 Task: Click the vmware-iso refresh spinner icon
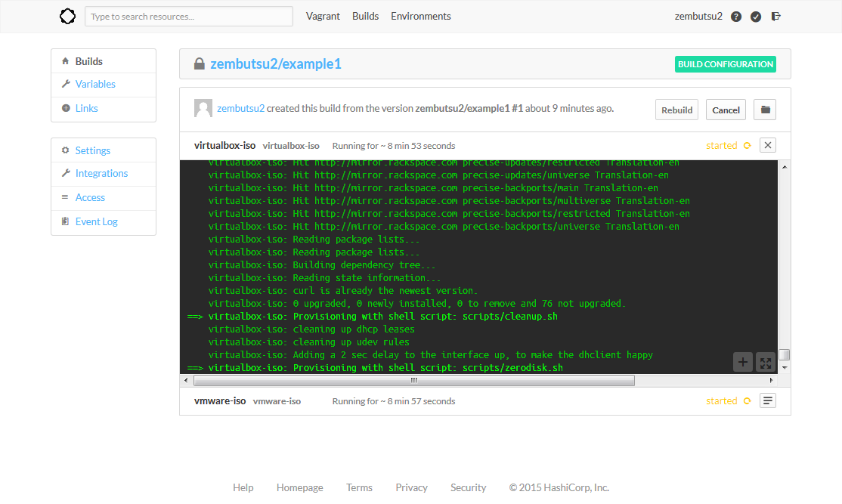click(x=747, y=401)
